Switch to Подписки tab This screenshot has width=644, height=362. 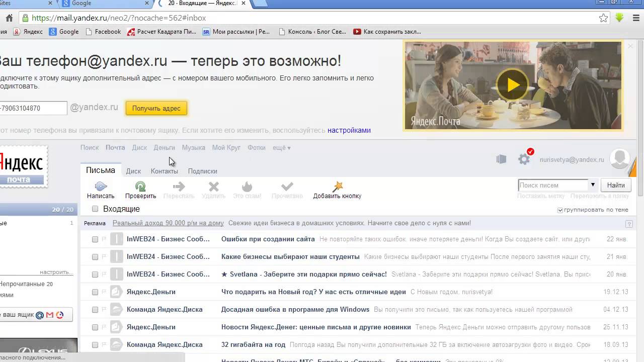pos(203,171)
